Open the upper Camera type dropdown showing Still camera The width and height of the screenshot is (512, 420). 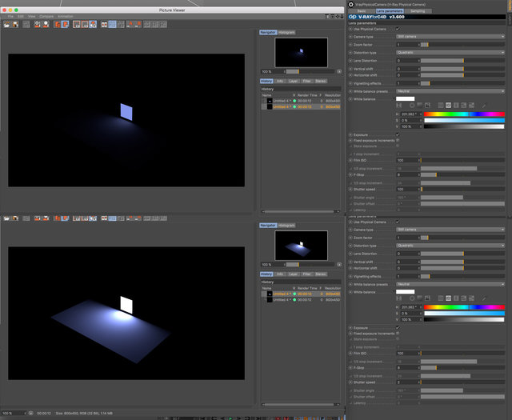click(x=450, y=37)
